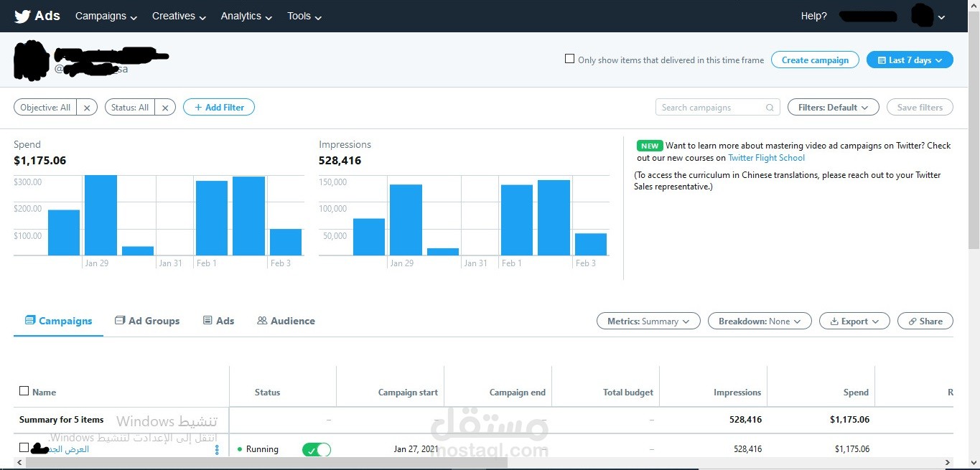The height and width of the screenshot is (470, 980).
Task: Expand the account avatar dropdown arrow
Action: pyautogui.click(x=942, y=17)
